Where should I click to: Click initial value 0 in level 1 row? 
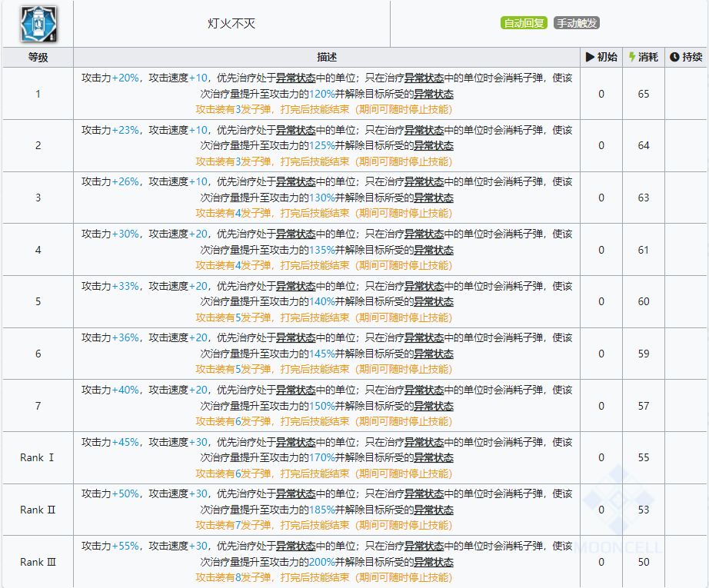[601, 94]
